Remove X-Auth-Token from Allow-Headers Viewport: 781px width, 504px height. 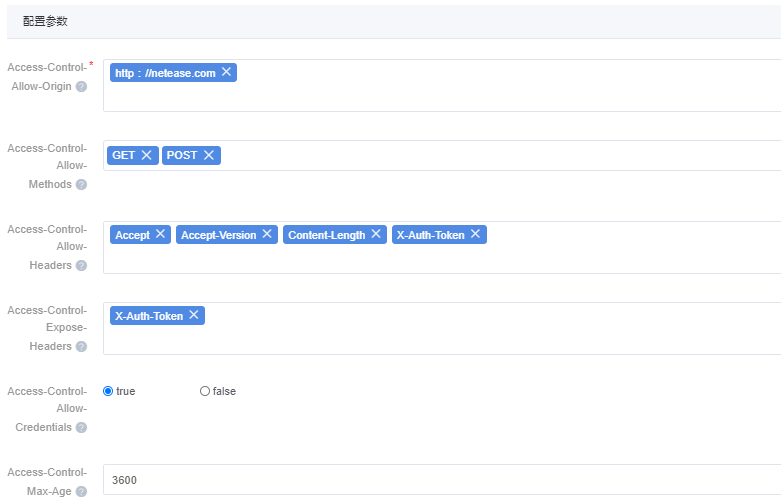pos(475,234)
